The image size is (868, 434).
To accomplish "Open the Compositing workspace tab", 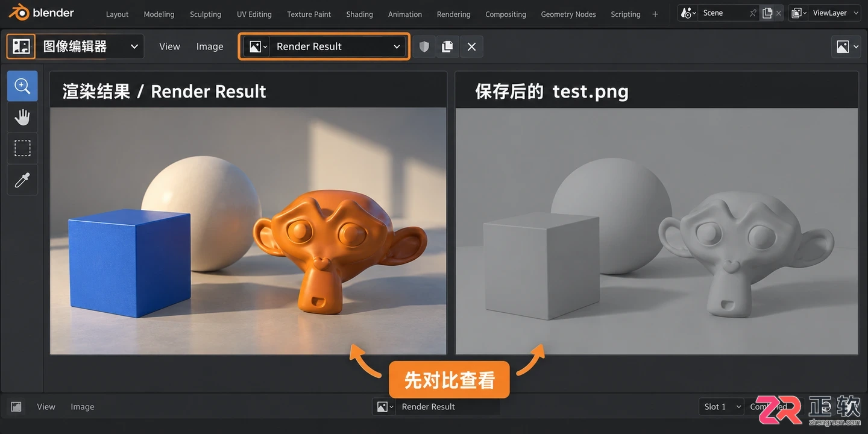I will pyautogui.click(x=506, y=14).
